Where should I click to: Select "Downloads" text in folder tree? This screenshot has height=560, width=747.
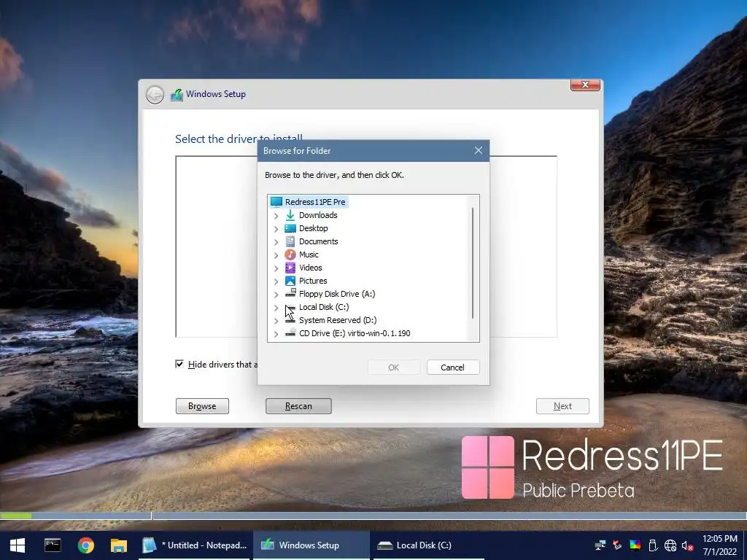click(x=318, y=215)
